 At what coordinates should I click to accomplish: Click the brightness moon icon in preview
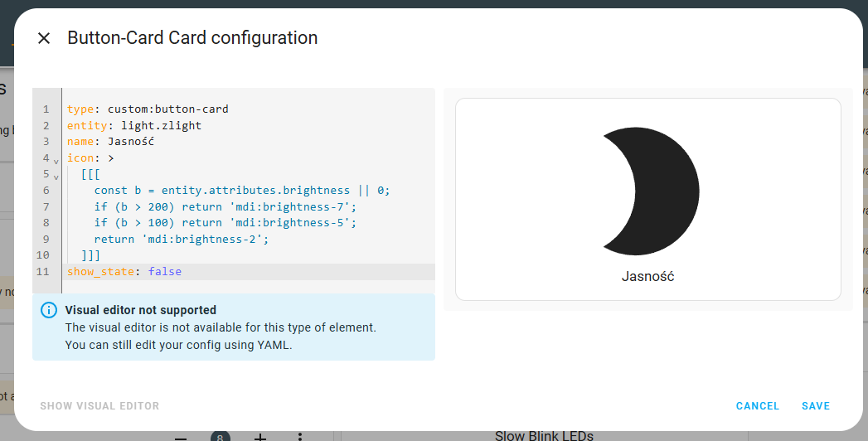coord(651,191)
